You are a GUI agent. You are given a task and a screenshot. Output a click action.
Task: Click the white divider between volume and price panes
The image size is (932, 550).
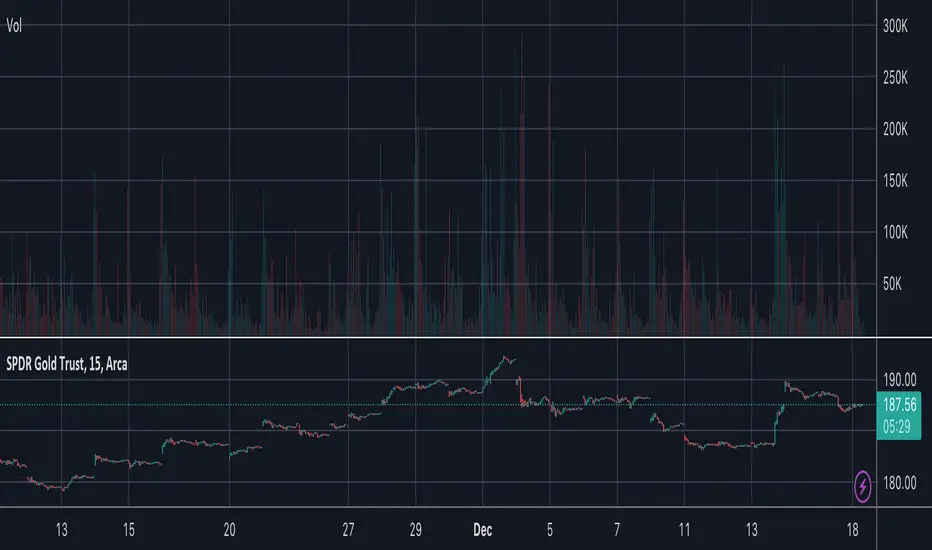466,338
